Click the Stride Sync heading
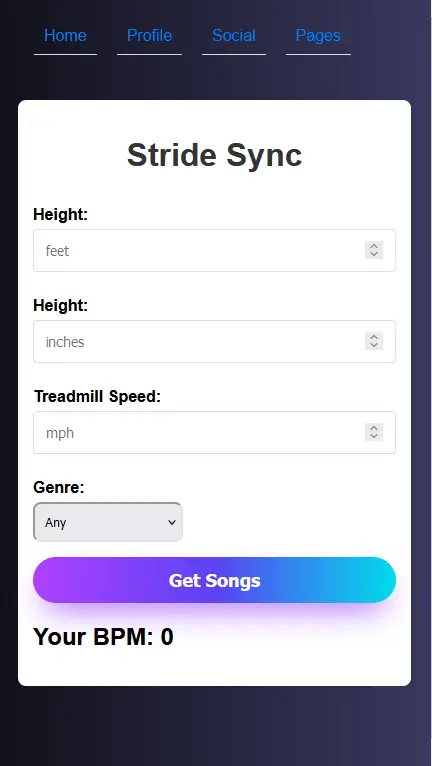Viewport: 432px width, 766px height. click(215, 155)
